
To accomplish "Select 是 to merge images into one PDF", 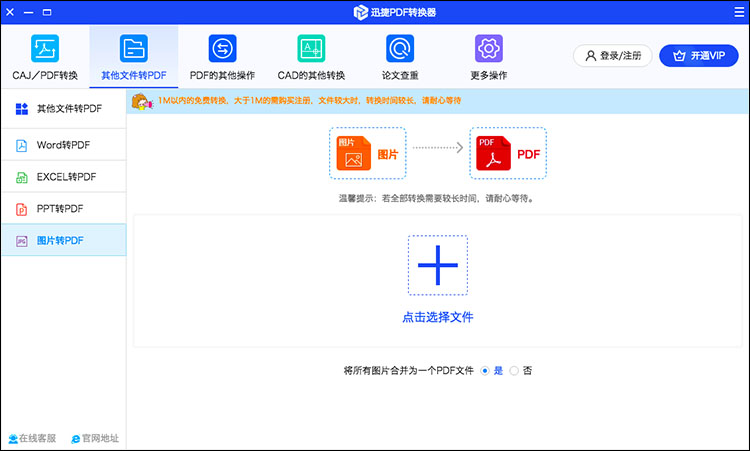I will point(485,371).
